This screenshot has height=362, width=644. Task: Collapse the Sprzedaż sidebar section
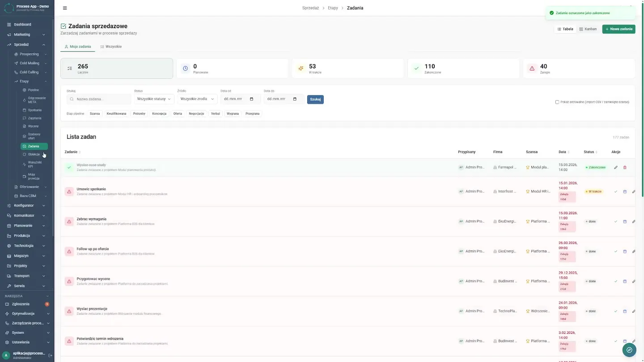26,45
